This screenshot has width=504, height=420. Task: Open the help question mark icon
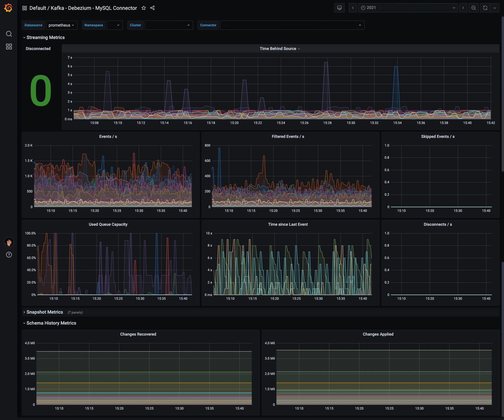pyautogui.click(x=9, y=255)
